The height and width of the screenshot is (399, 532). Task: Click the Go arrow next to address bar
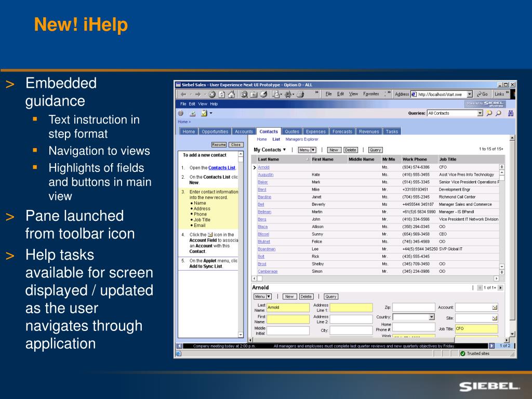(x=483, y=94)
